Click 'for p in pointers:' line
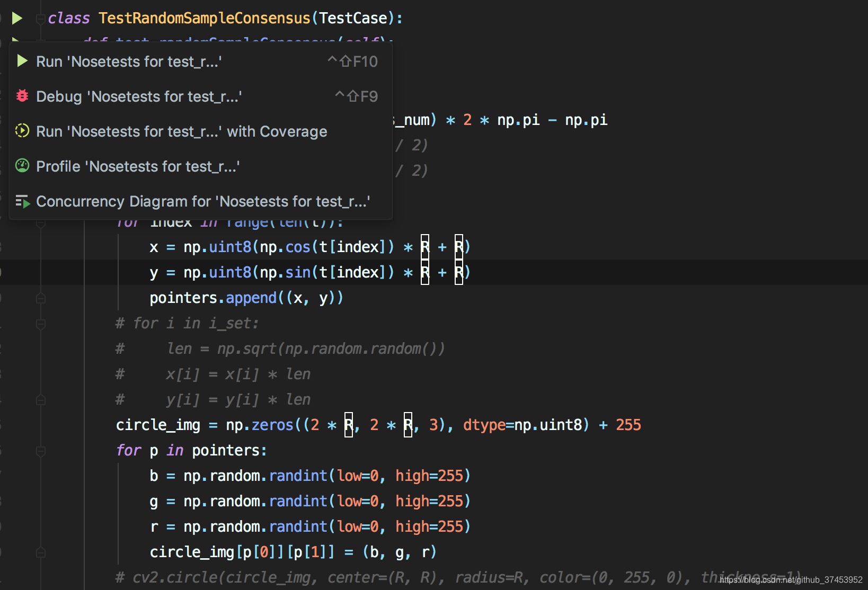The image size is (868, 590). (191, 450)
